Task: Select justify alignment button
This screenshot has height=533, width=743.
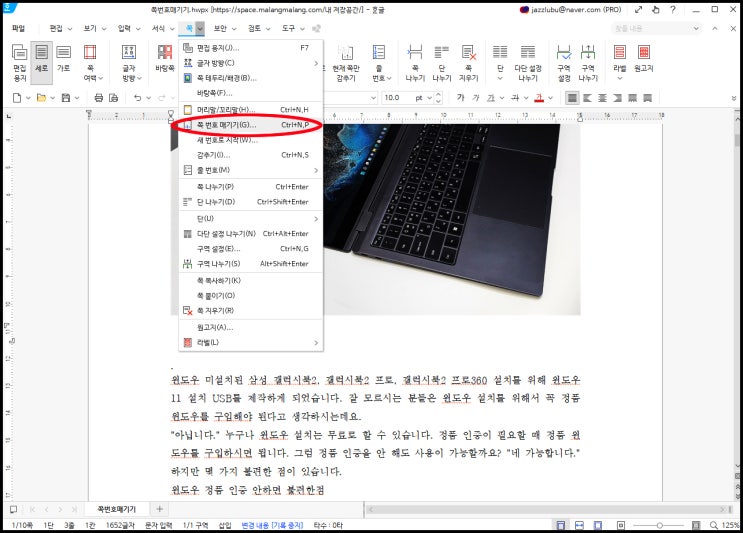Action: click(572, 98)
